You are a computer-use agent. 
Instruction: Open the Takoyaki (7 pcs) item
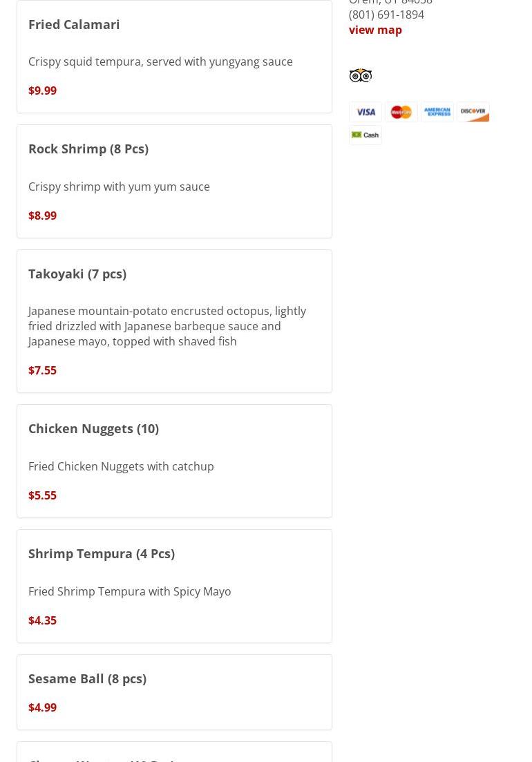(77, 274)
